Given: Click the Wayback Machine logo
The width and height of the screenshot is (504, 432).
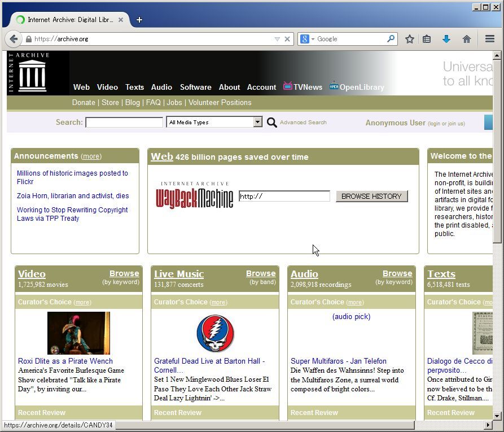Looking at the screenshot, I should coord(195,195).
